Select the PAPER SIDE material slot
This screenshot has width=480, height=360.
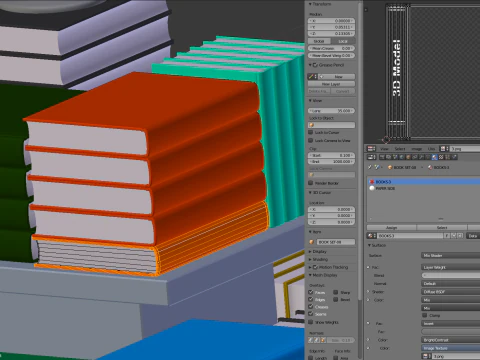click(x=424, y=188)
